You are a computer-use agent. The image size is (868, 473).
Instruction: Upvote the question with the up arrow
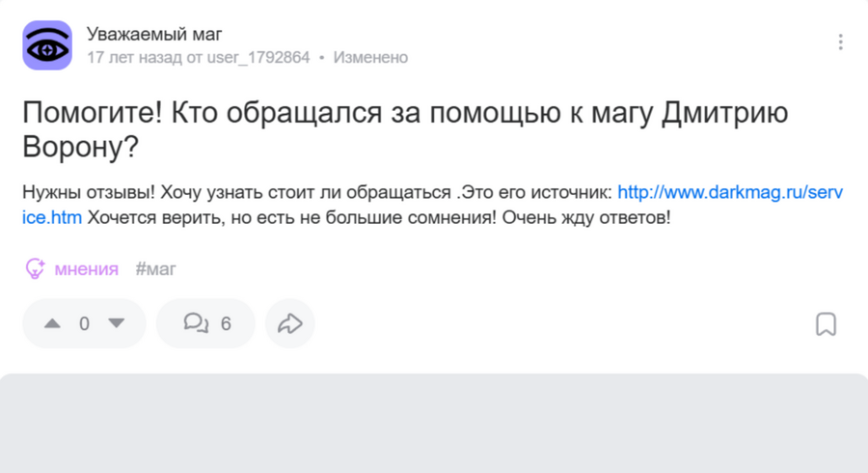(x=52, y=323)
